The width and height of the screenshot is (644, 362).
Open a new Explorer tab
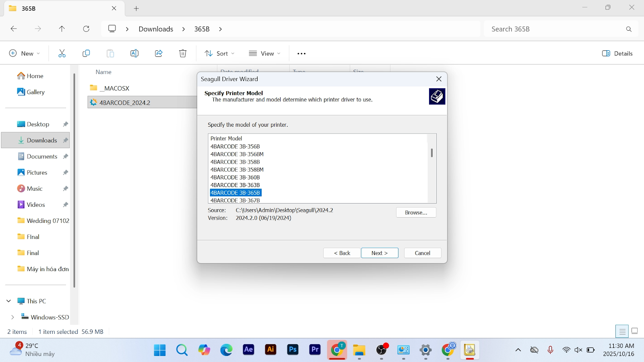[136, 8]
